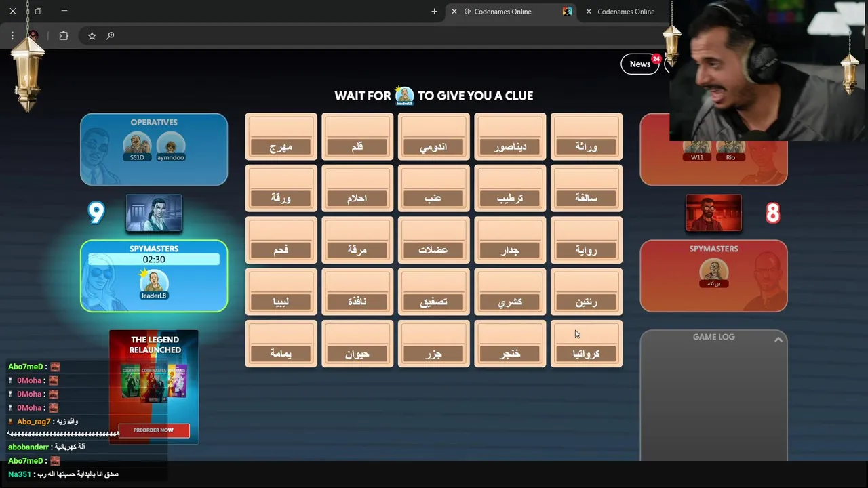Select the word card قلم
This screenshot has width=868, height=488.
coord(357,137)
